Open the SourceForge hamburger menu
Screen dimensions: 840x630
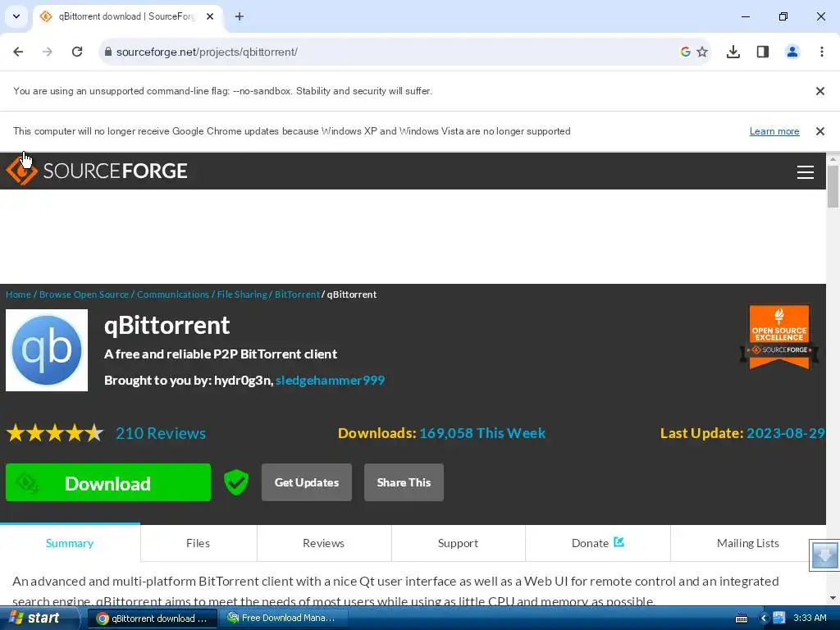pos(806,172)
